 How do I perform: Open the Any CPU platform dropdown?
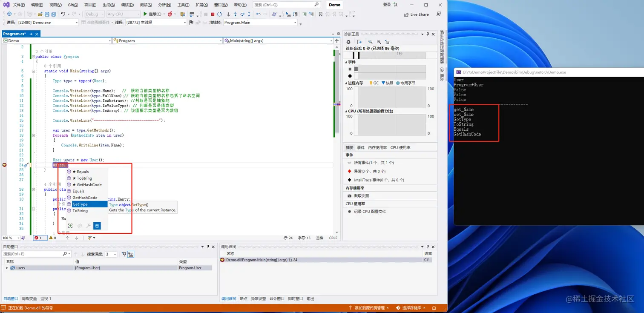(123, 14)
